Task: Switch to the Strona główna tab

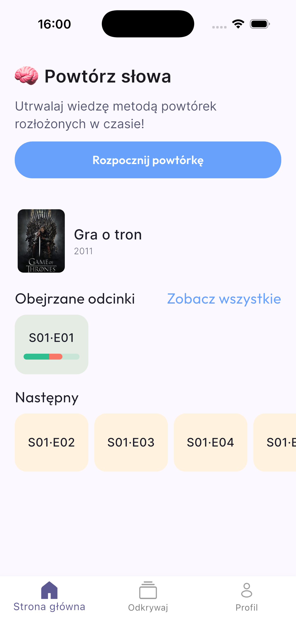Action: (49, 607)
